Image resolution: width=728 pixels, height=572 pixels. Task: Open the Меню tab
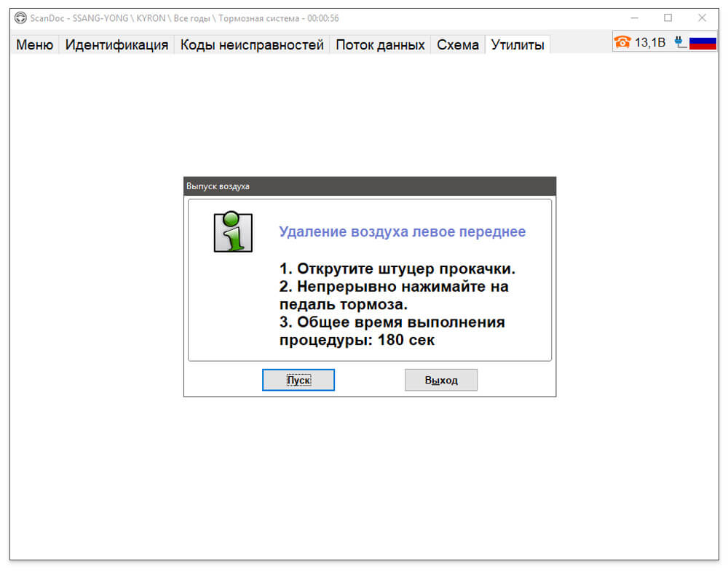[35, 44]
